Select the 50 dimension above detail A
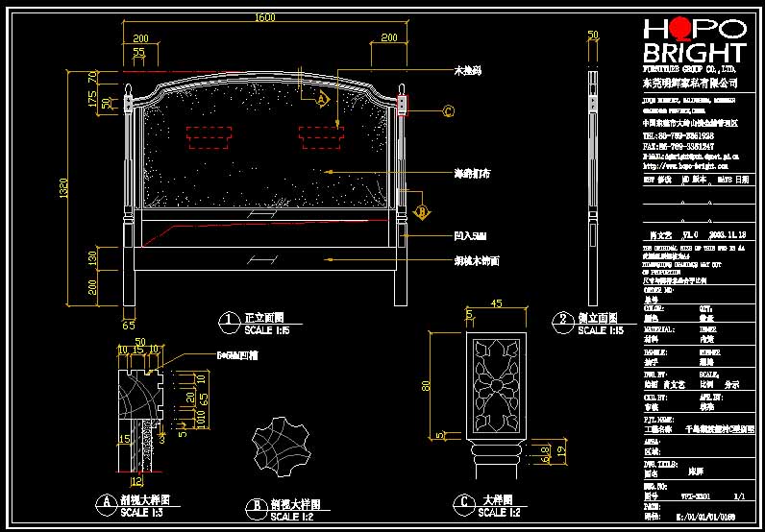 click(140, 341)
